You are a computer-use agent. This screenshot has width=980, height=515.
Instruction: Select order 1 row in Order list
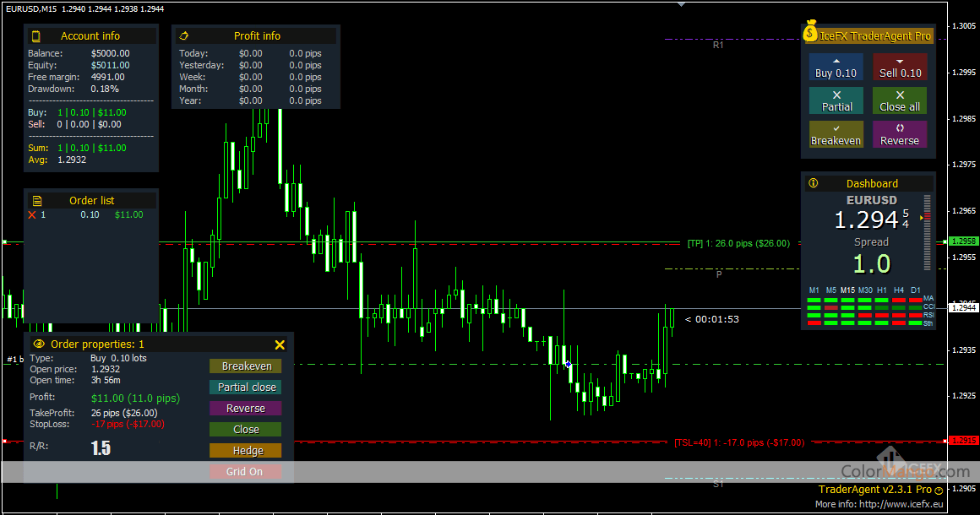90,214
